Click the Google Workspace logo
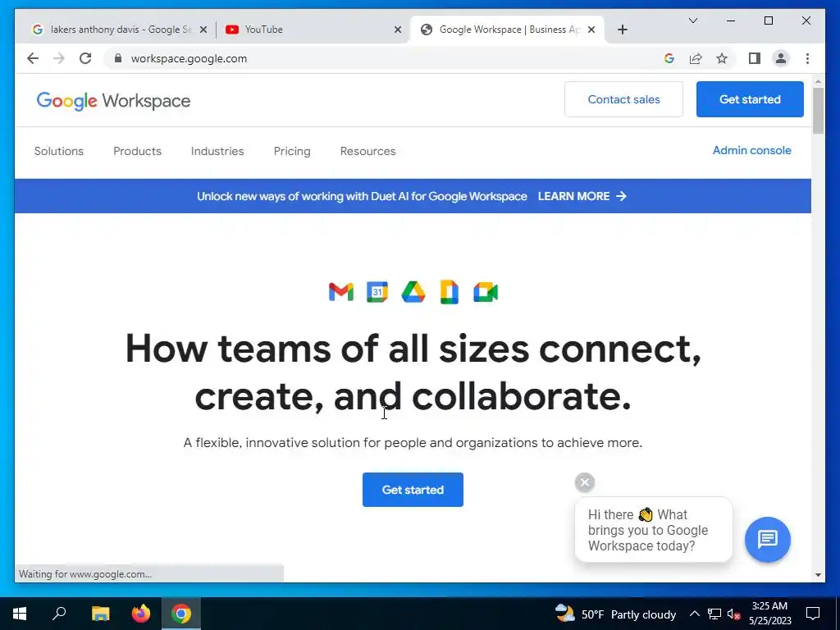This screenshot has width=840, height=630. pos(113,101)
